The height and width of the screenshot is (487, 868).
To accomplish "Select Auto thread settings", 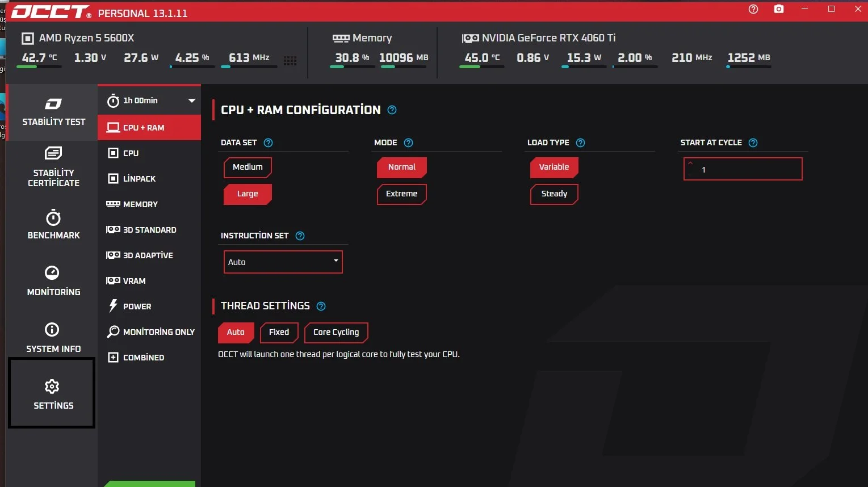I will pos(236,333).
